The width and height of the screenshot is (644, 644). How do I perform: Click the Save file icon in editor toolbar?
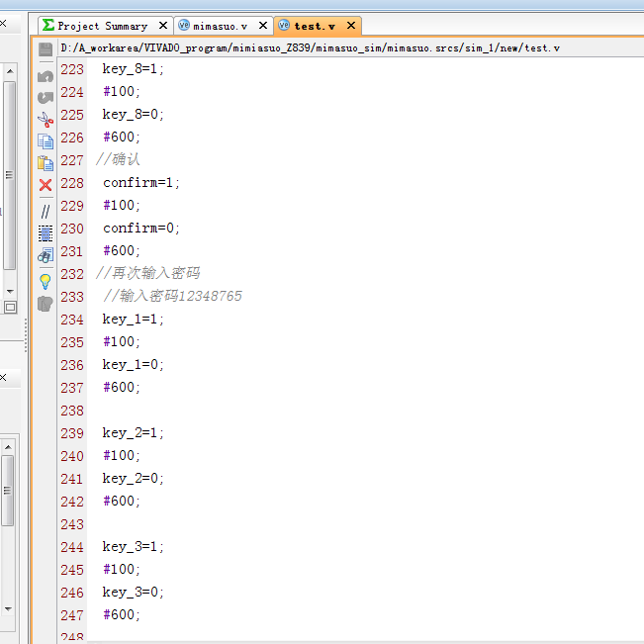click(x=46, y=49)
